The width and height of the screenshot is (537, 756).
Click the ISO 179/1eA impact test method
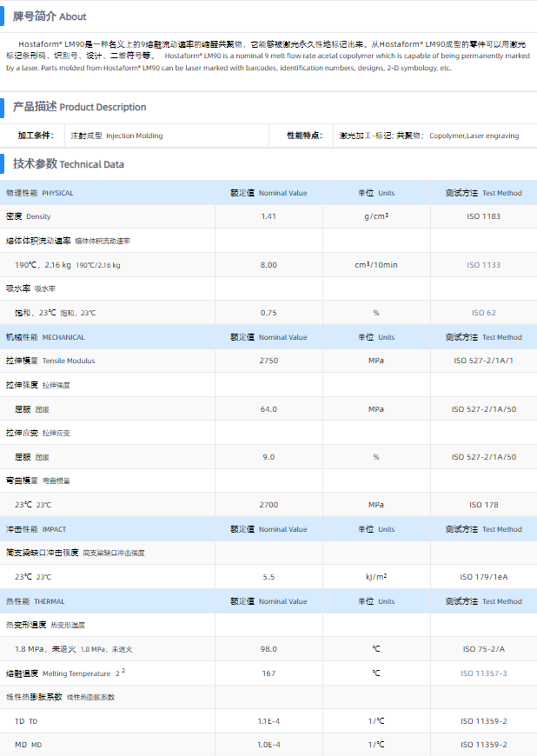coord(483,577)
